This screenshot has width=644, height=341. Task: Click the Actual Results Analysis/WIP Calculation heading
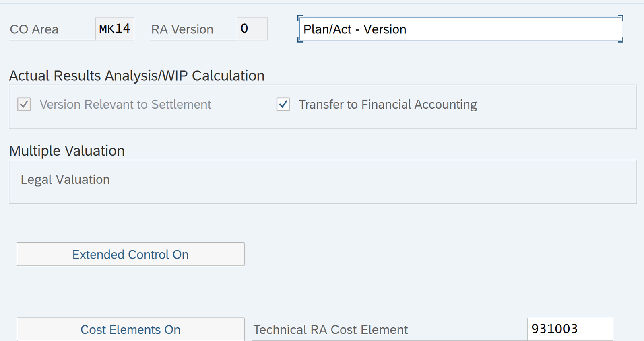tap(137, 76)
